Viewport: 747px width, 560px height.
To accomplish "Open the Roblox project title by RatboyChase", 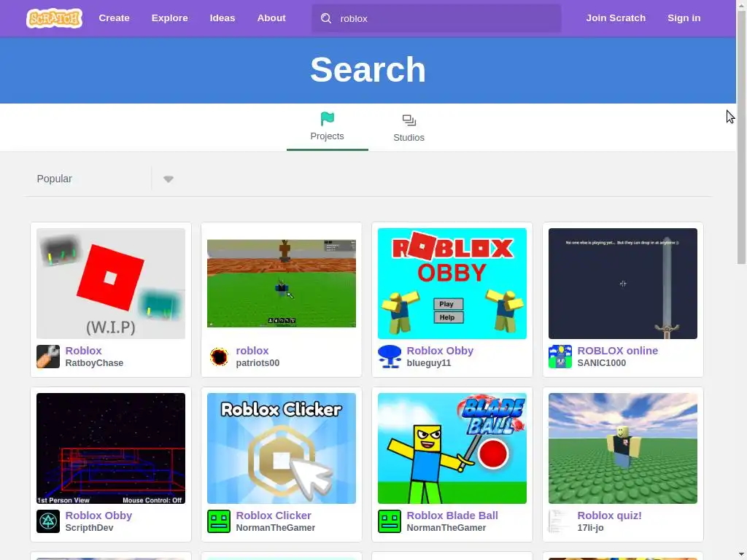I will click(x=83, y=351).
